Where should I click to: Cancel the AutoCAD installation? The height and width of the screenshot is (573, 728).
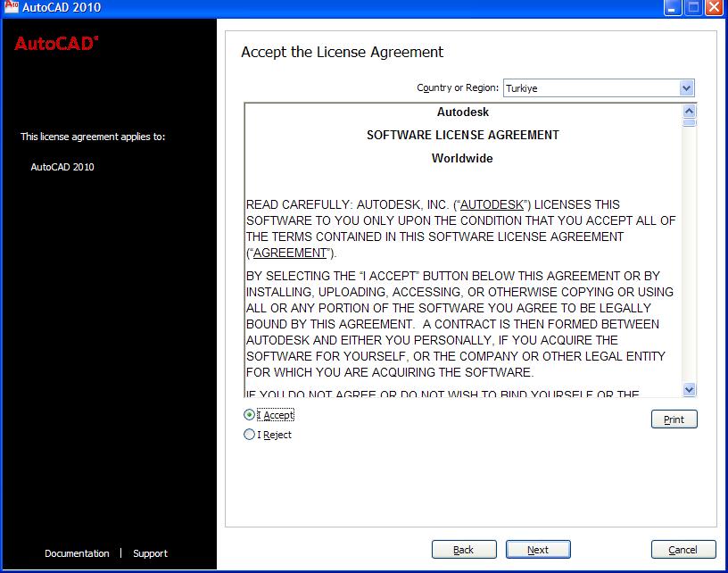coord(683,550)
